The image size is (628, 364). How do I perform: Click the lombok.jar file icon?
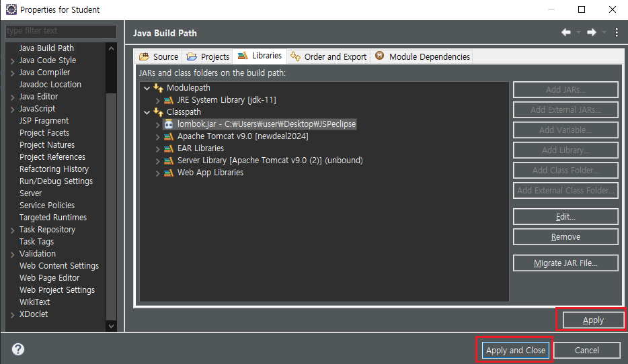(x=169, y=124)
